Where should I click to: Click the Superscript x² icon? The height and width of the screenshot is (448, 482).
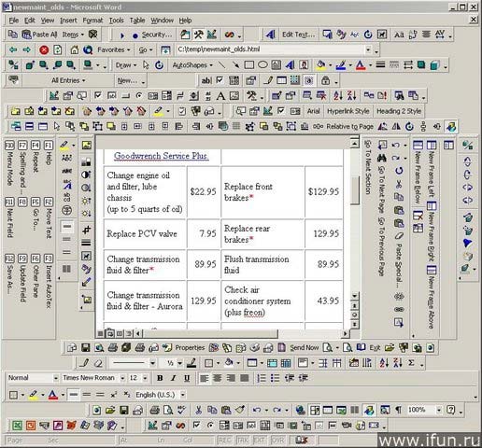pos(114,395)
